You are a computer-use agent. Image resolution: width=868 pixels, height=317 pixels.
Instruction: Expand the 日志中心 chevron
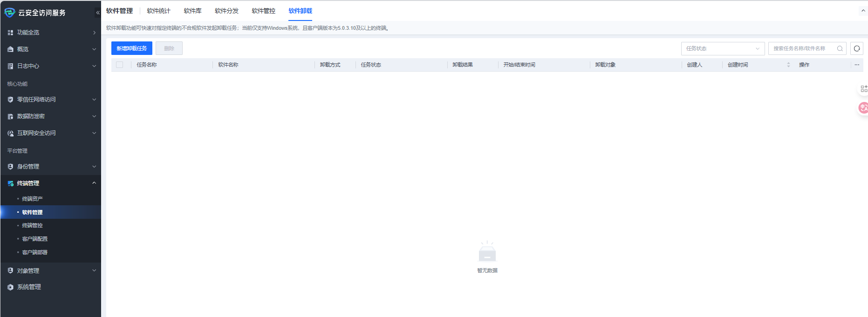coord(94,66)
